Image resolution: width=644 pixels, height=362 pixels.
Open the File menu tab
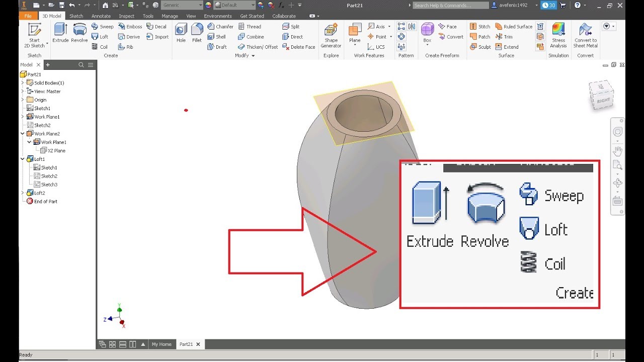tap(28, 16)
